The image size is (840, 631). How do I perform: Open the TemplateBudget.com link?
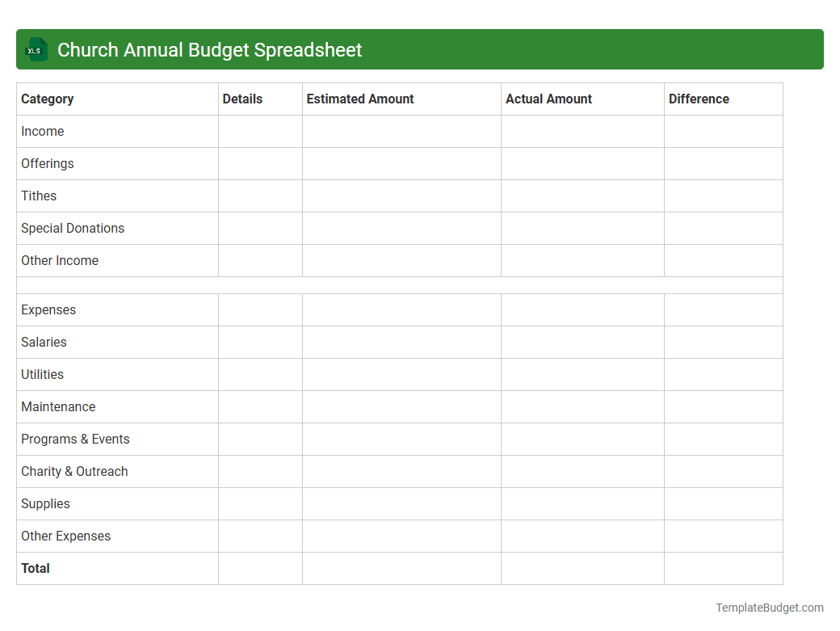771,607
